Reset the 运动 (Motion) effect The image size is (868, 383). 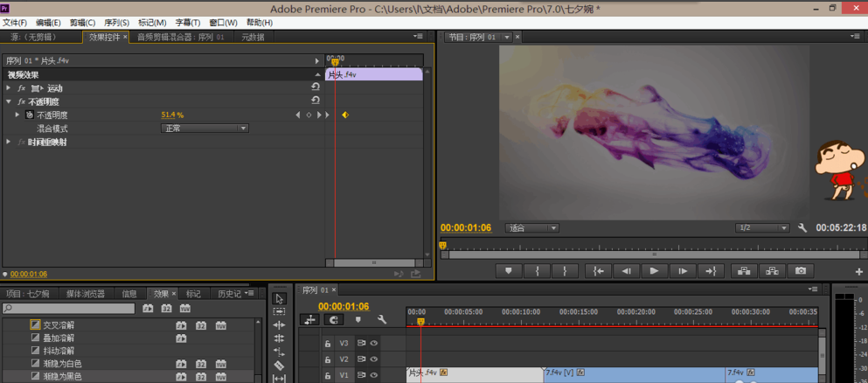tap(316, 88)
